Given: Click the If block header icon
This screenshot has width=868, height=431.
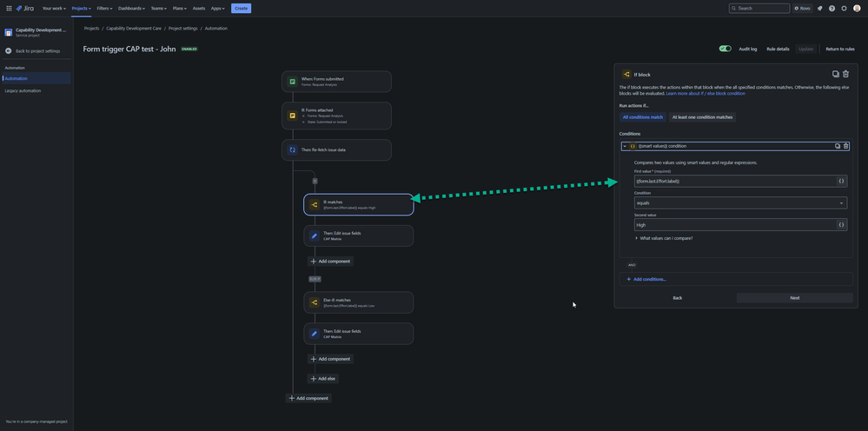Looking at the screenshot, I should pos(626,74).
